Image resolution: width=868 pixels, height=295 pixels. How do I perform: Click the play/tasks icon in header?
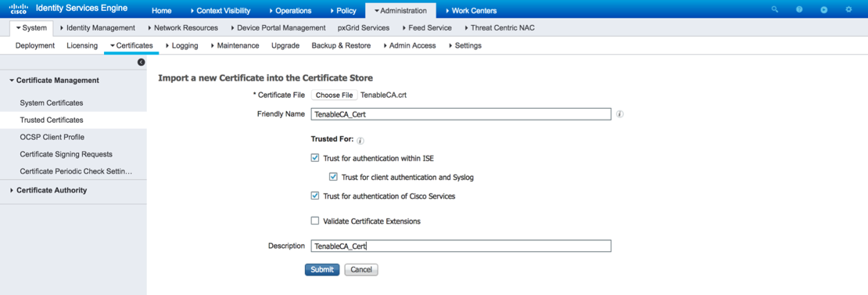pyautogui.click(x=824, y=10)
